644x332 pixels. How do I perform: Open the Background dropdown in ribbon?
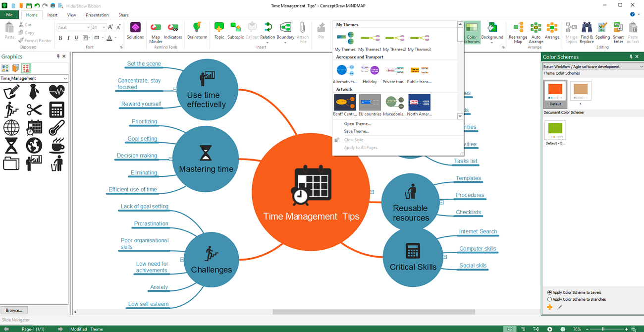coord(492,42)
